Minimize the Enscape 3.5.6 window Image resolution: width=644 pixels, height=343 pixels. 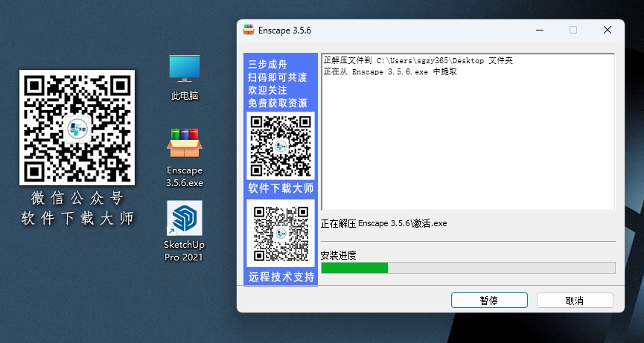click(x=540, y=30)
